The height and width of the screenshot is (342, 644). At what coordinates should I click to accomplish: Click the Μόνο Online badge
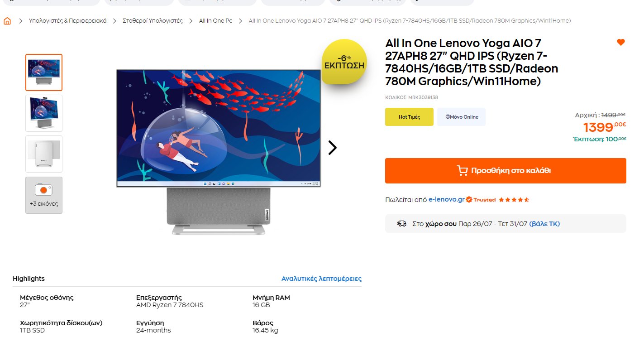462,117
